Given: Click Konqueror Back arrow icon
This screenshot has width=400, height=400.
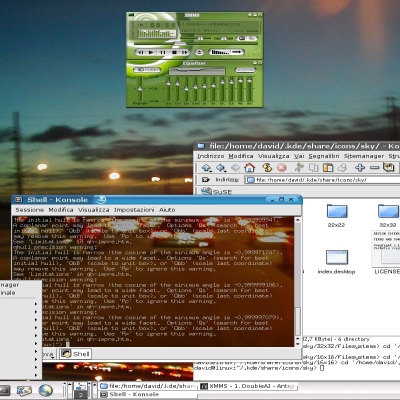Looking at the screenshot, I should pos(221,167).
